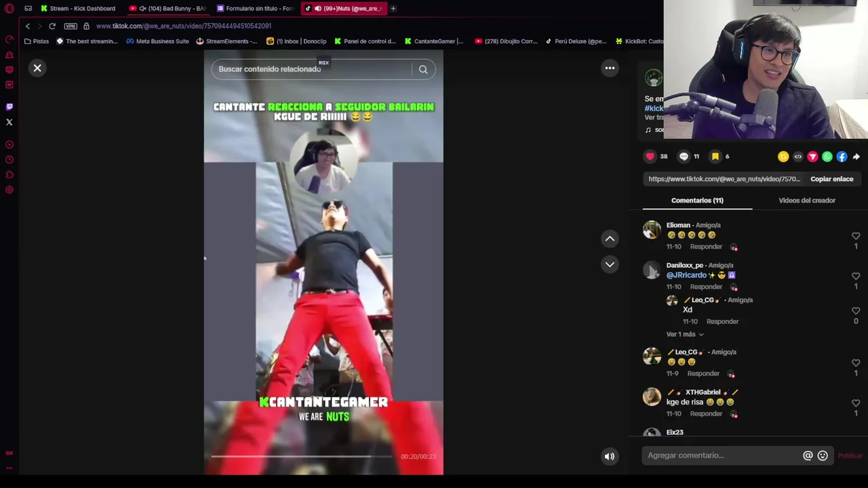Like Daniloxx_pe's comment
868x488 pixels.
point(856,276)
